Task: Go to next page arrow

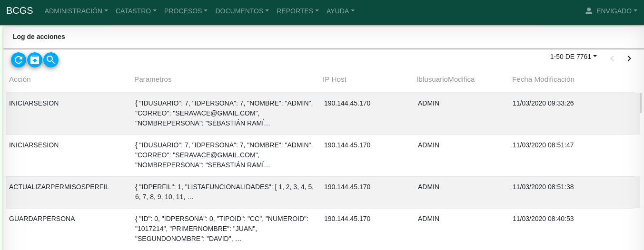Action: 629,58
